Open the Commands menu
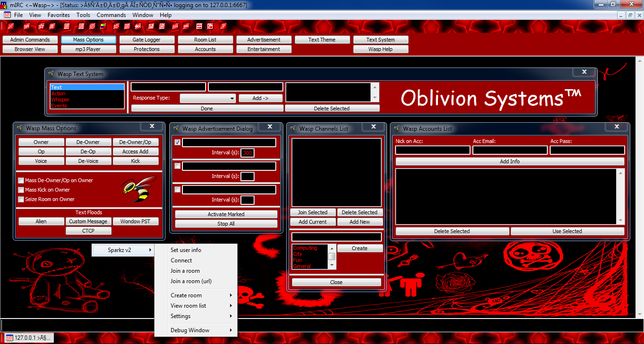Viewport: 644px width, 344px height. [x=111, y=15]
